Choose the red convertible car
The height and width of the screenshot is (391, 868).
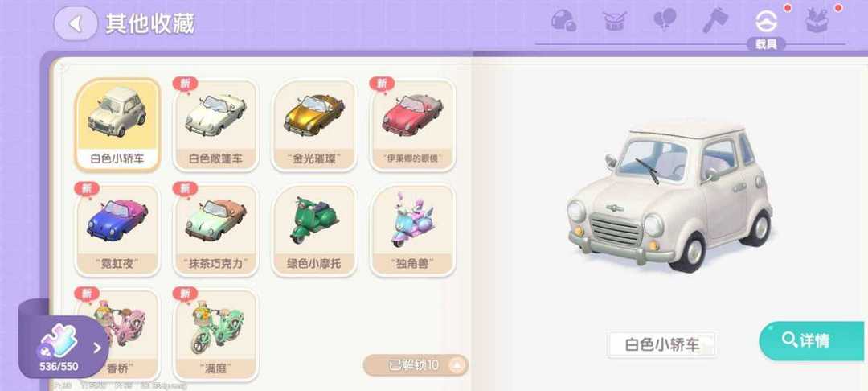(x=413, y=126)
